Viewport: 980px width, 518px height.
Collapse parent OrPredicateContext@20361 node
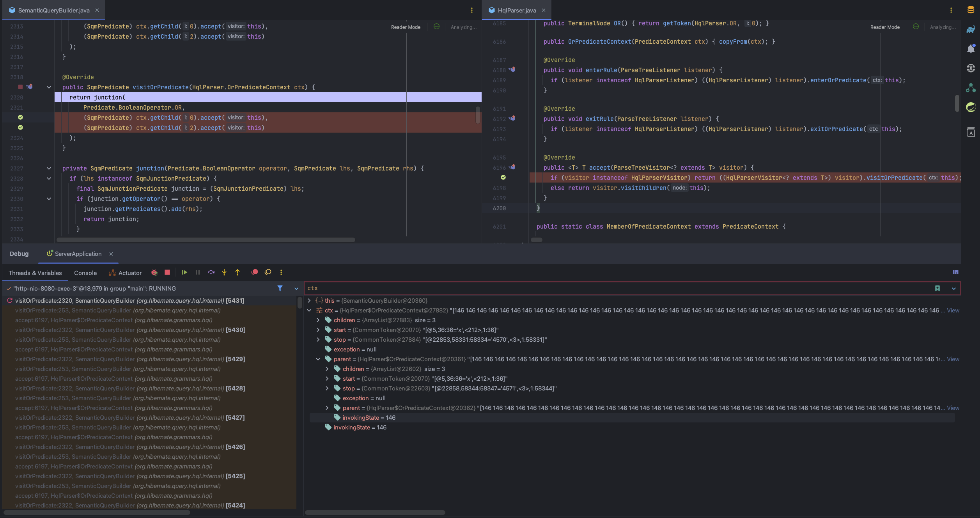[318, 359]
